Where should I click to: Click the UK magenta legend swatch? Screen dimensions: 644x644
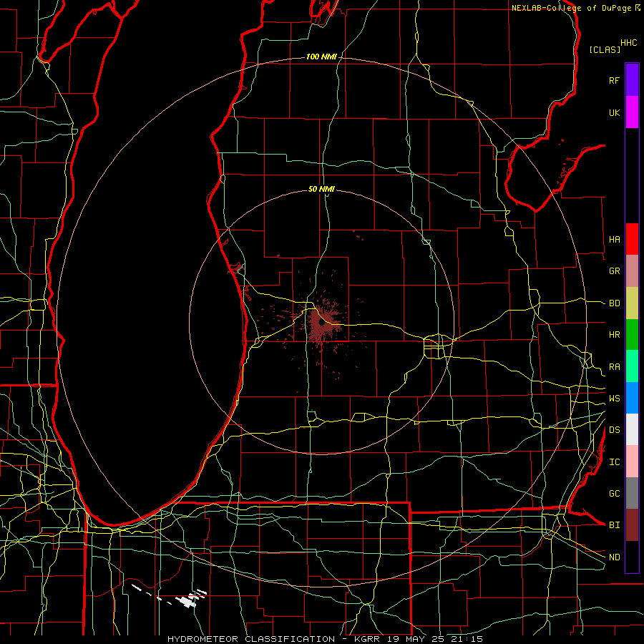[632, 112]
